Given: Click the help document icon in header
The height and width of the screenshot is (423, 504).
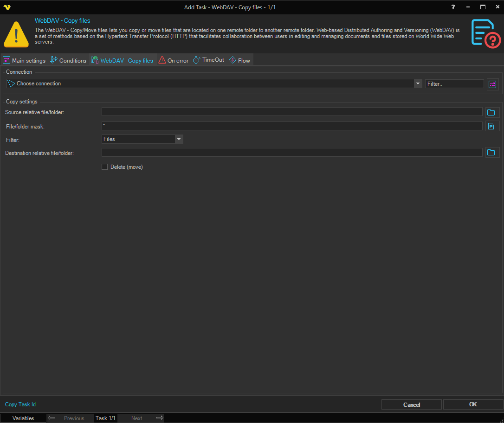Looking at the screenshot, I should pyautogui.click(x=485, y=33).
